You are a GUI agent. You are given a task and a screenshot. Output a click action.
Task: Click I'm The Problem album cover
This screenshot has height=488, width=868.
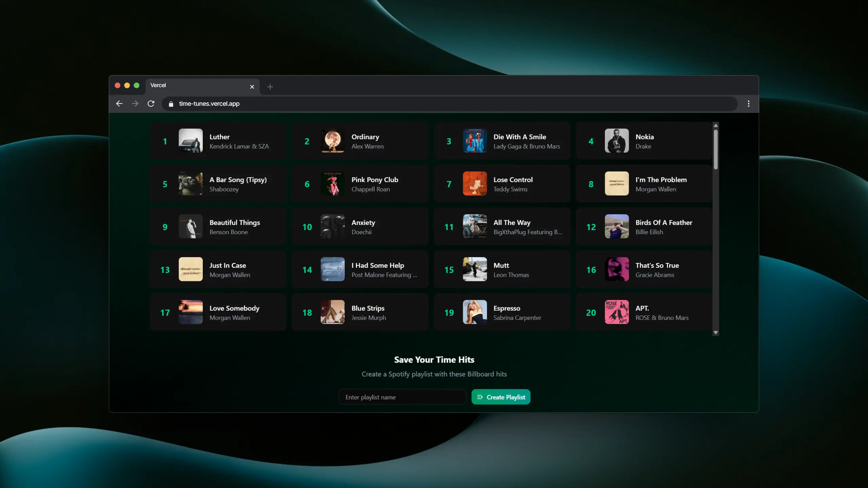click(x=617, y=183)
